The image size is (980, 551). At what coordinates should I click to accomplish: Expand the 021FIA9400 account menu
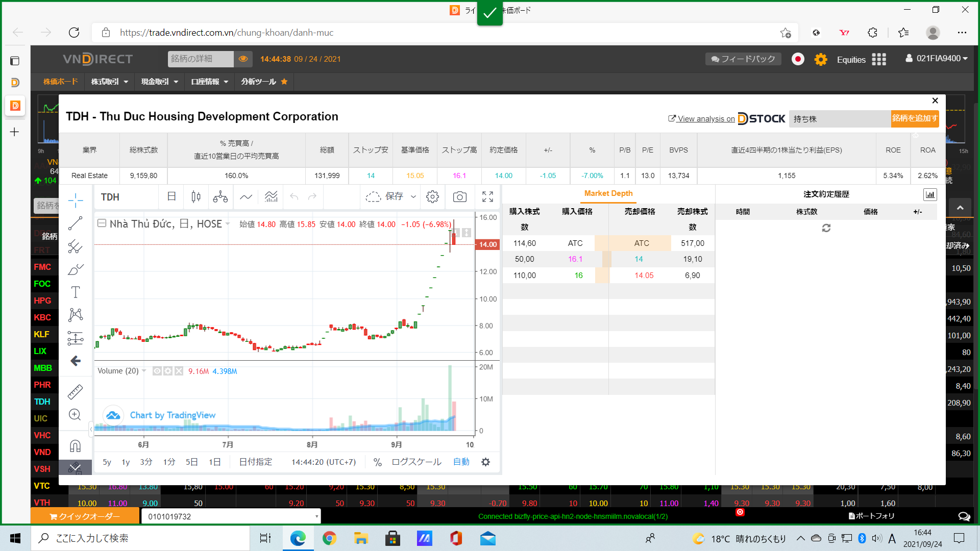click(x=937, y=59)
